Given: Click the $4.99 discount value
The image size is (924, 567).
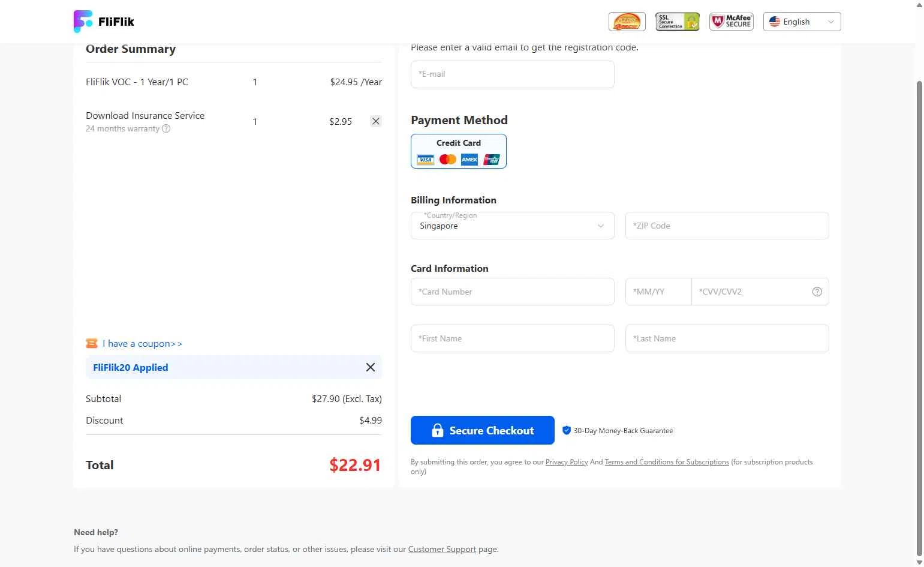Looking at the screenshot, I should point(371,421).
